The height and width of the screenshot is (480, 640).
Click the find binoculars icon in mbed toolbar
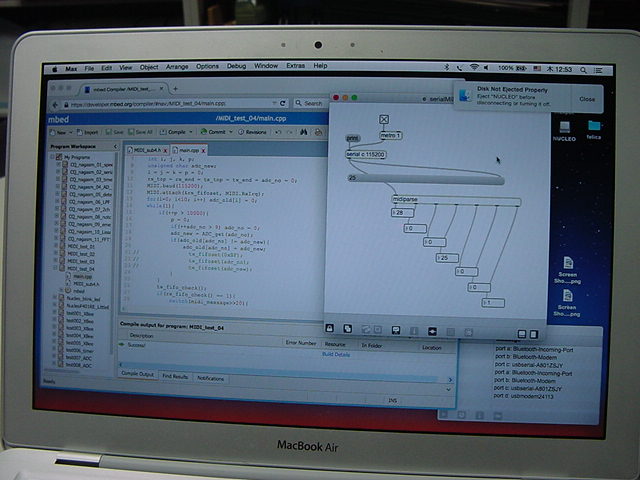303,132
